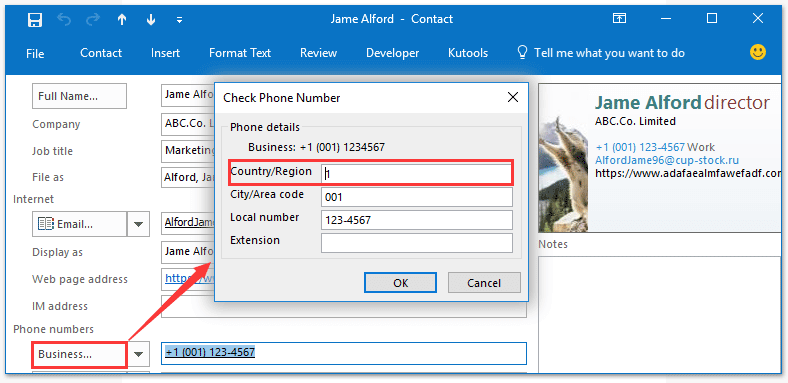
Task: Click the Save icon in title bar
Action: (x=35, y=20)
